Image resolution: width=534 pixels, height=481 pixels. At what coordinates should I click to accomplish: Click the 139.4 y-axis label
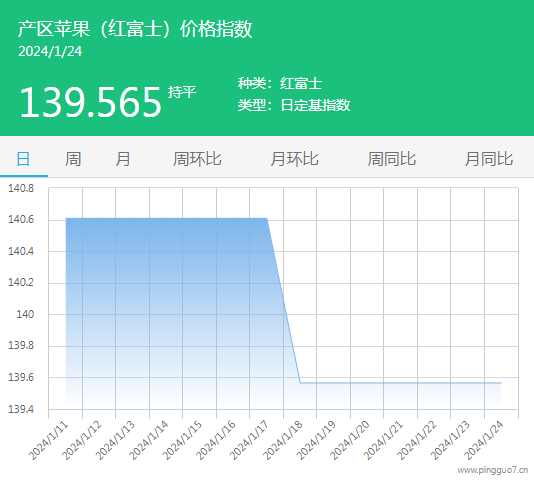click(x=21, y=409)
